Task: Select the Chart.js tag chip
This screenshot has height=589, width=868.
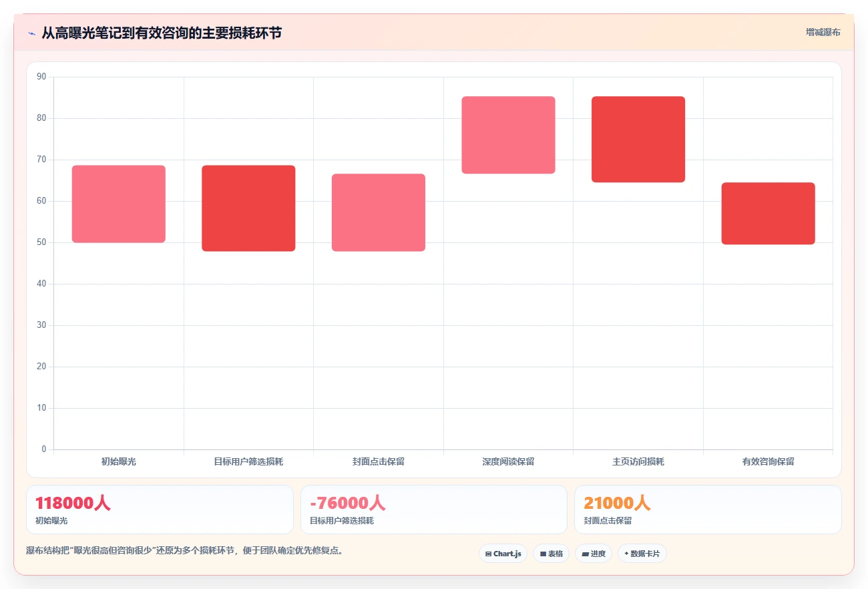Action: click(503, 554)
